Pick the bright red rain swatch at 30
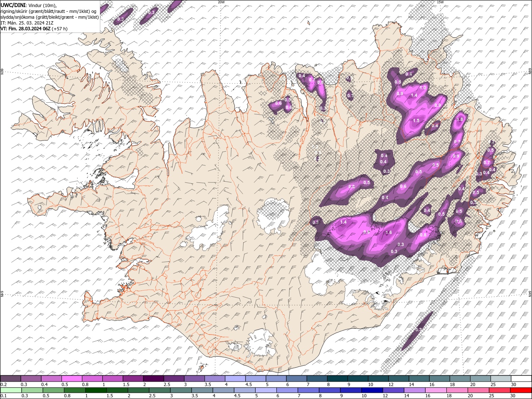The height and width of the screenshot is (399, 532). point(521,390)
